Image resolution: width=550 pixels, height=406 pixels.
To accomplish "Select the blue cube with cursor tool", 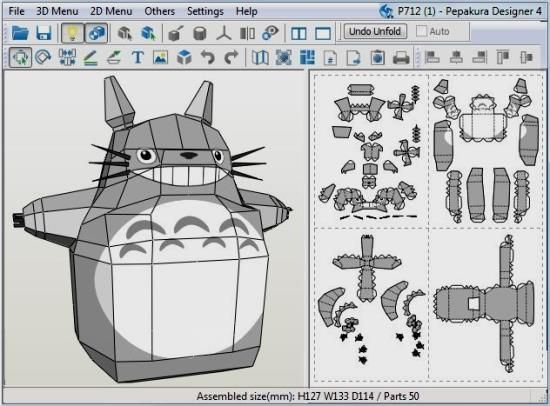I will [x=148, y=33].
